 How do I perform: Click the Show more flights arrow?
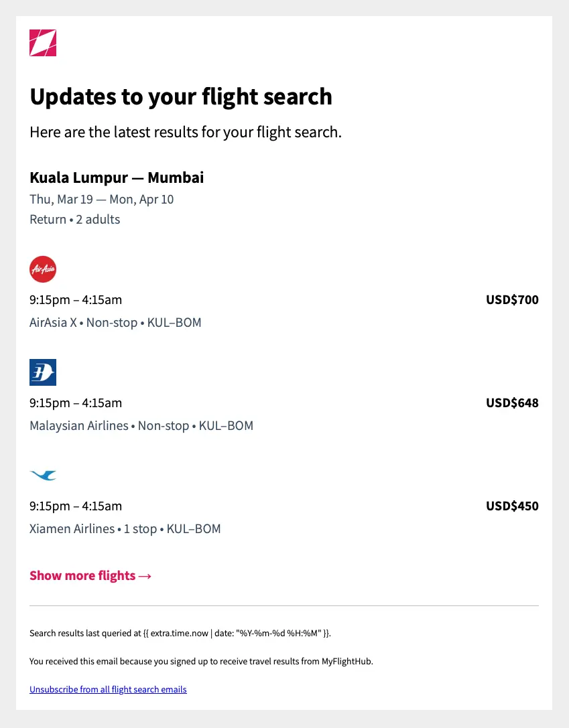(145, 575)
